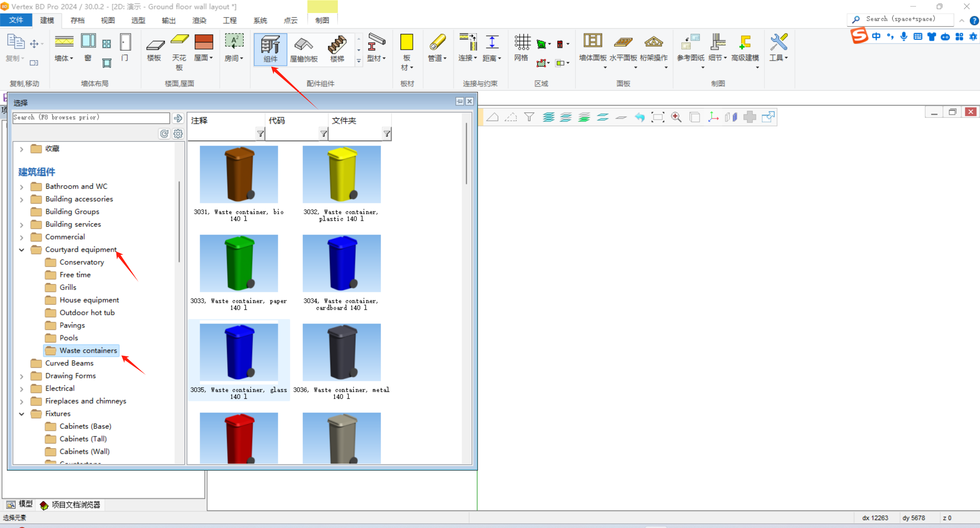Expand the 收藏 favorites folder

[x=22, y=149]
